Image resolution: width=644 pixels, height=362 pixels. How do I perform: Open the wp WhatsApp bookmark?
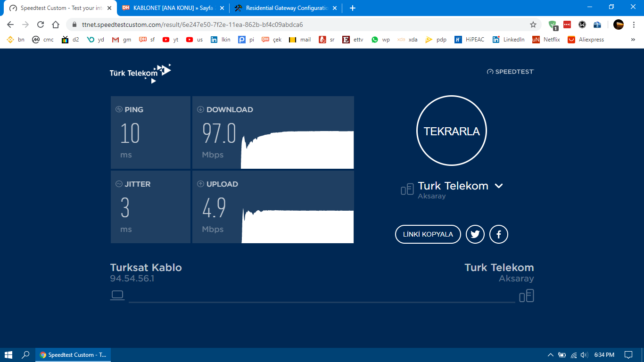click(380, 40)
